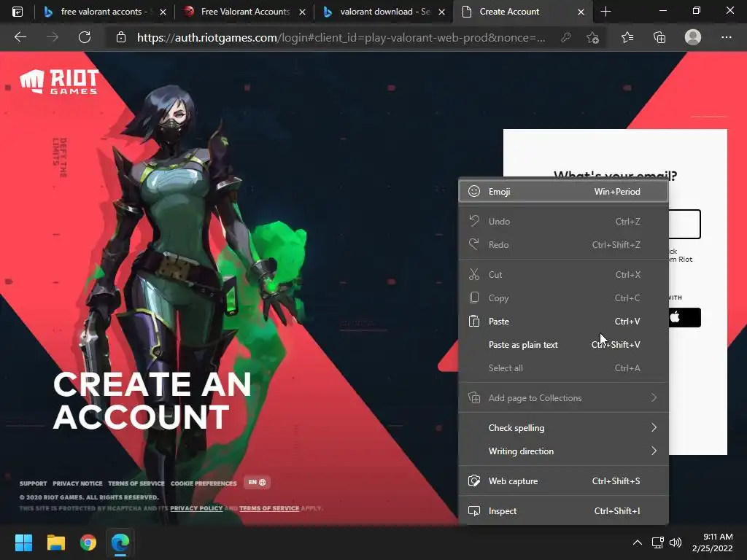Image resolution: width=747 pixels, height=560 pixels.
Task: Expand the Check spelling submenu
Action: pos(563,427)
